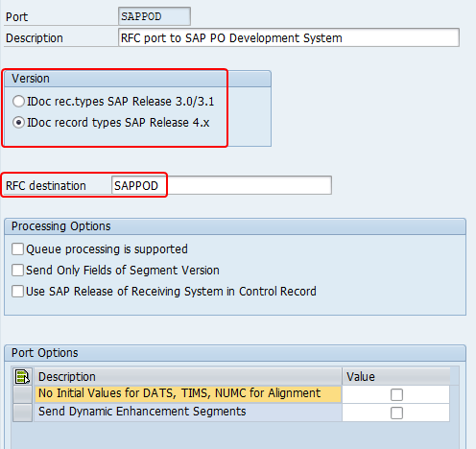The width and height of the screenshot is (476, 449).
Task: Select IDoc record types SAP Release 4.x radio
Action: (18, 123)
